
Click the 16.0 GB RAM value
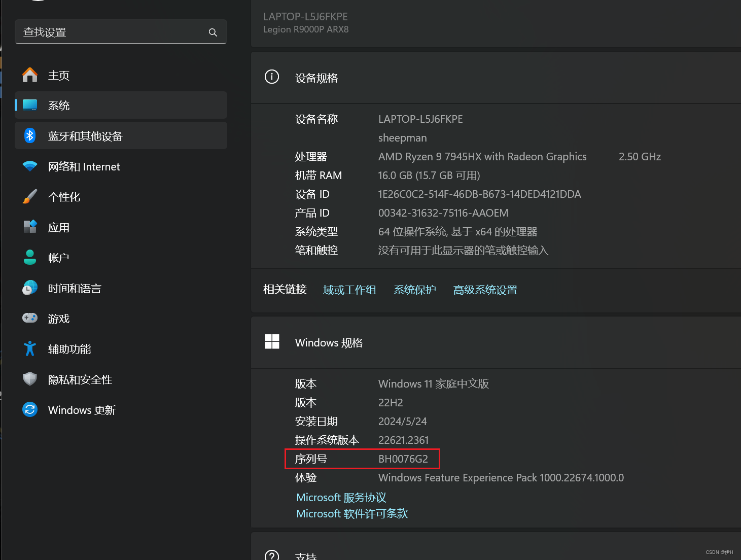pos(429,176)
